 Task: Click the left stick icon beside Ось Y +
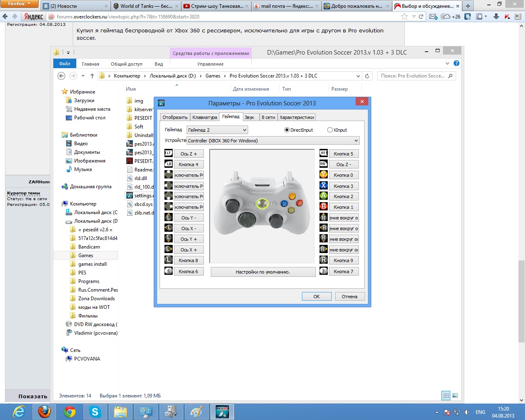click(x=169, y=239)
